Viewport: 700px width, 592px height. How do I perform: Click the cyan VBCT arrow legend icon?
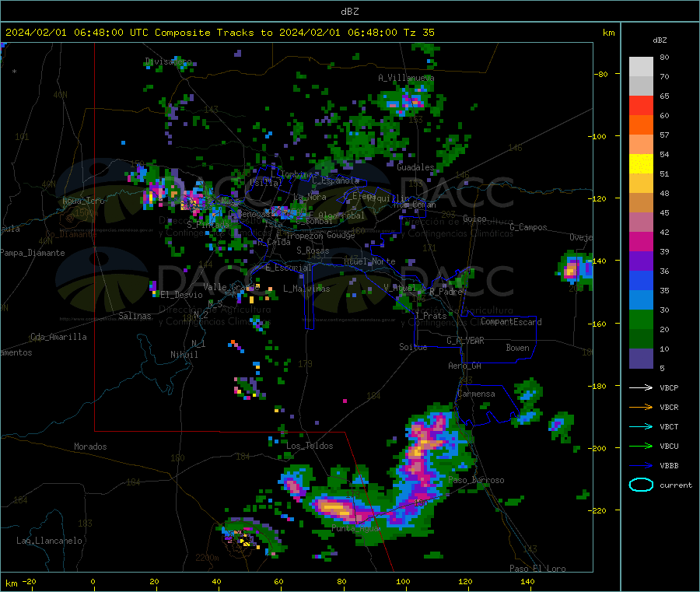[641, 427]
